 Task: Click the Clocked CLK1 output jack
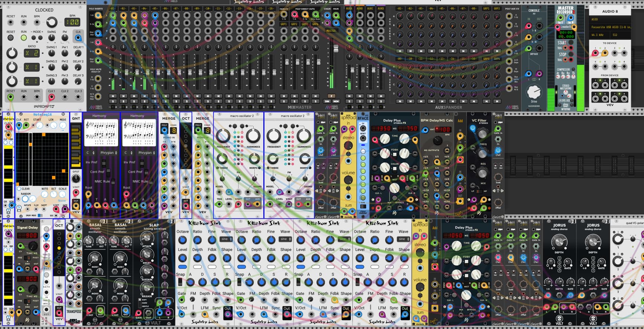pos(51,97)
